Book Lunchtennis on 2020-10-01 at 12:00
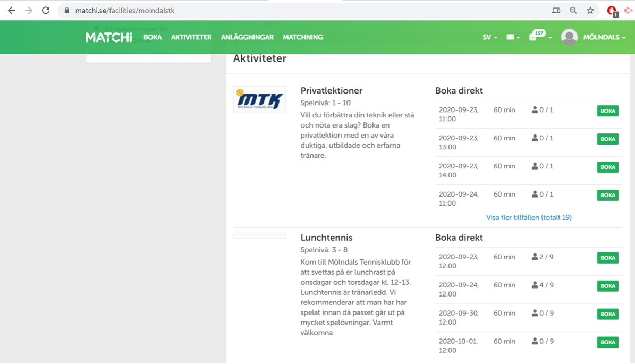 (607, 342)
